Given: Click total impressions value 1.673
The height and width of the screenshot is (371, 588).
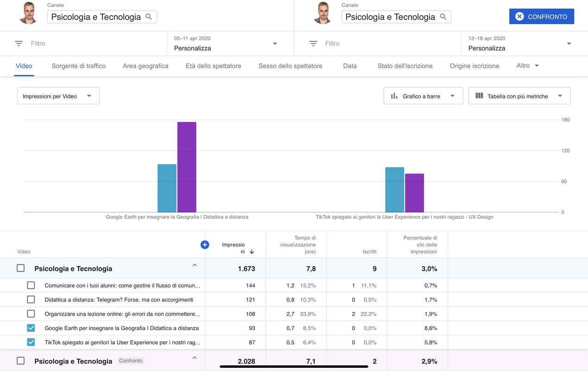Looking at the screenshot, I should click(x=247, y=269).
